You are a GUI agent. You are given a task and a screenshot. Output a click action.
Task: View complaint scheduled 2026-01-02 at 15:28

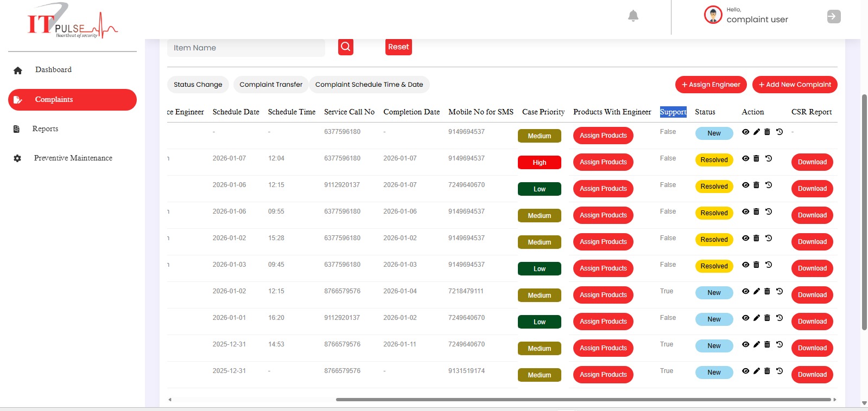[745, 238]
